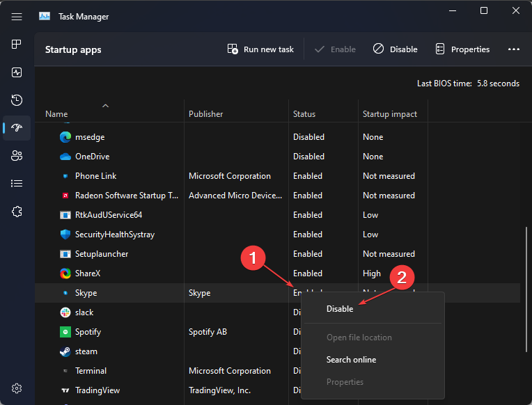
Task: Click the Phone Link app icon
Action: point(65,176)
